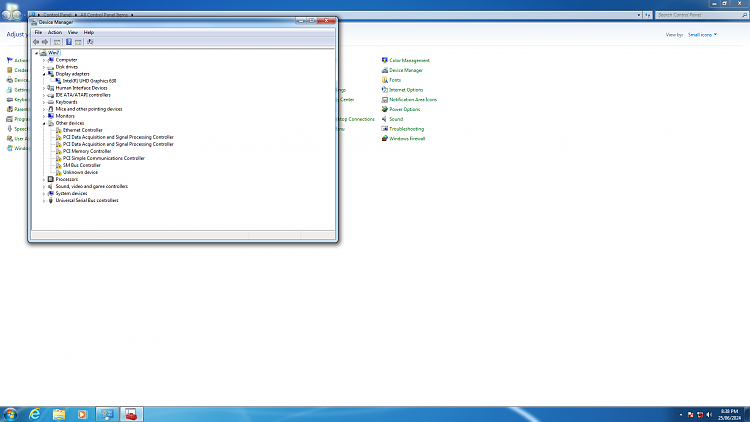The width and height of the screenshot is (750, 422).
Task: Click the Color Management icon in Control Panel
Action: tap(385, 60)
